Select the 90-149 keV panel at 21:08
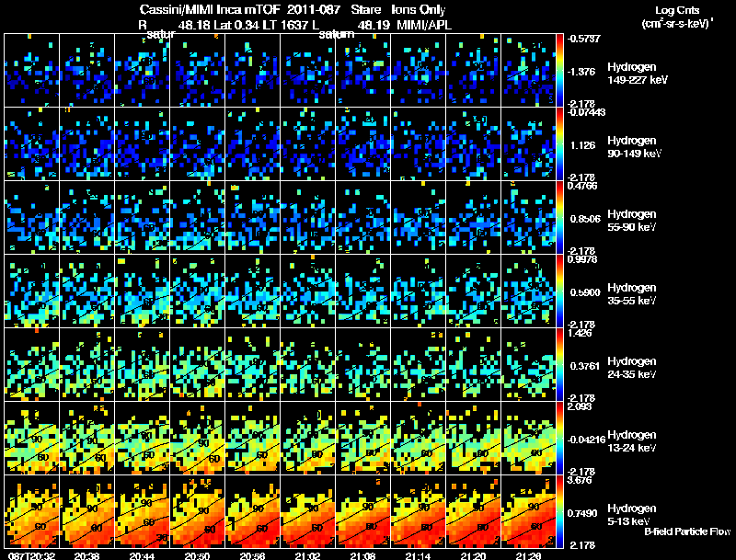Screen dimensions: 736x560 363,144
